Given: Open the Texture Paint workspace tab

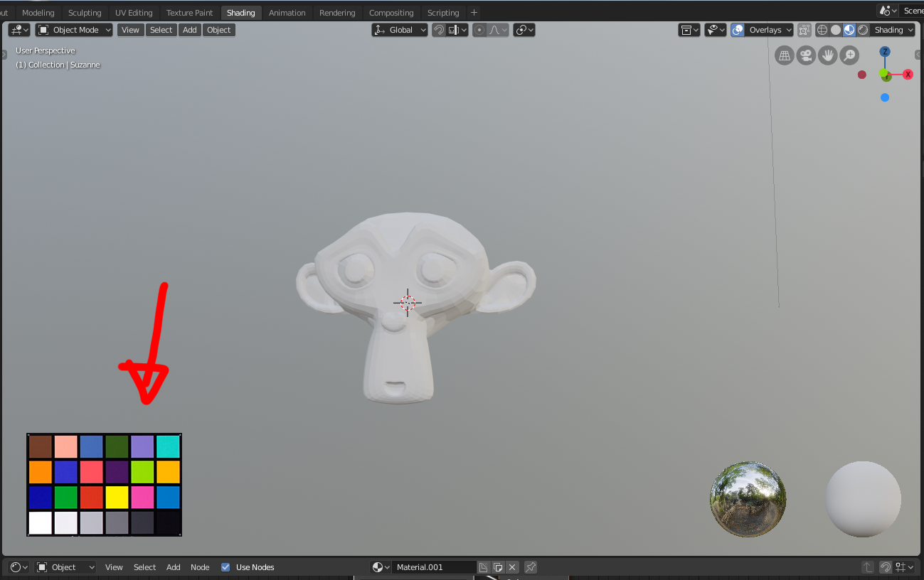Looking at the screenshot, I should [189, 13].
